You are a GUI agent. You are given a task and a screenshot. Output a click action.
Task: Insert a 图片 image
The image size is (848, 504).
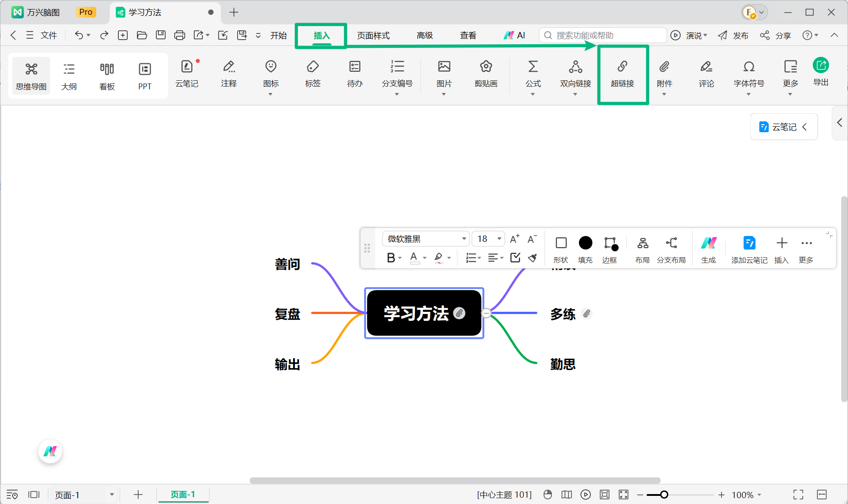(444, 77)
